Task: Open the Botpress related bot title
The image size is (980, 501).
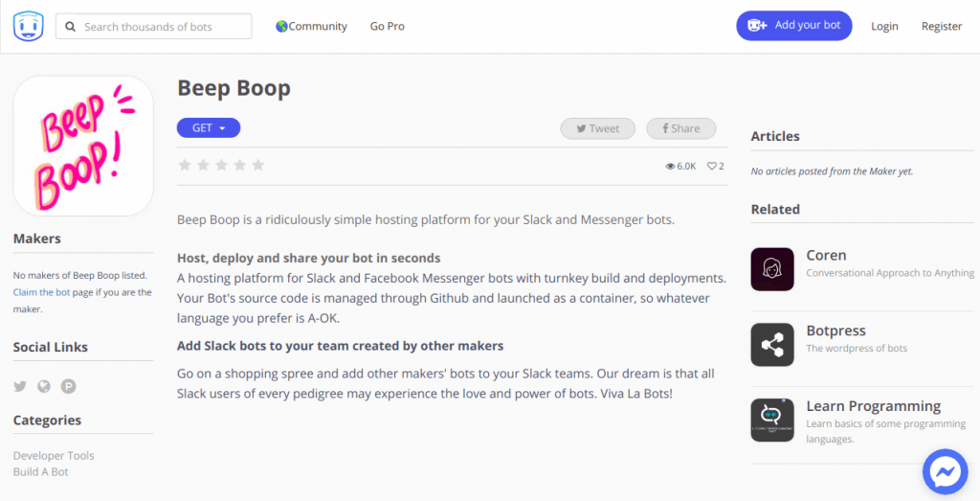Action: 835,330
